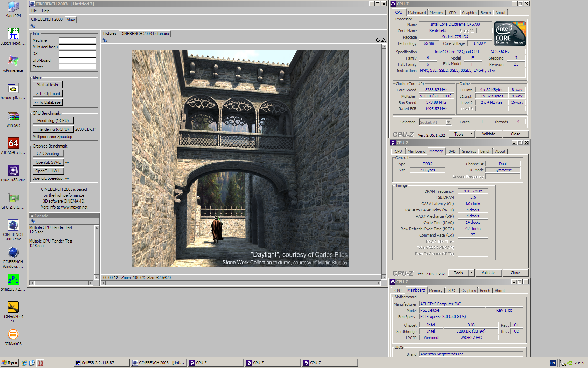Screen dimensions: 588x368
Task: Open Mainboard tab in top CPU-Z window
Action: [417, 13]
